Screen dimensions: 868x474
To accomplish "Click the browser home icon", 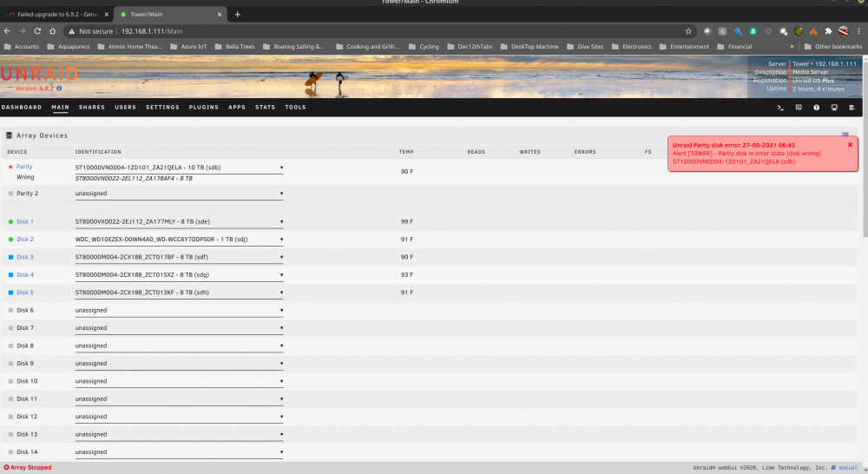I will 53,31.
